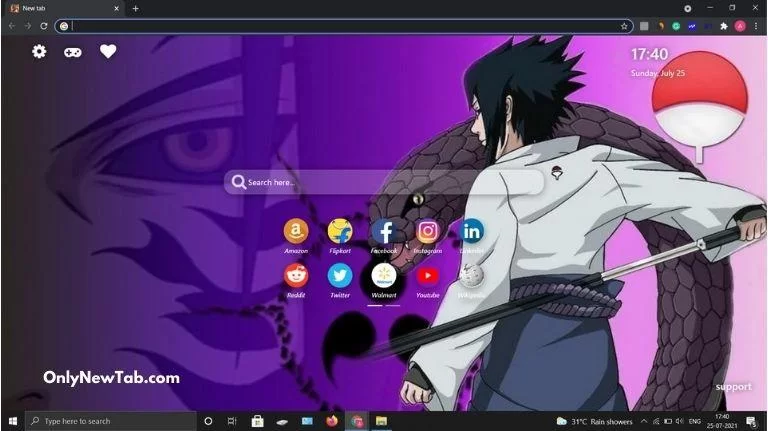Screen dimensions: 768x431
Task: Open a new browser tab with plus
Action: (136, 8)
